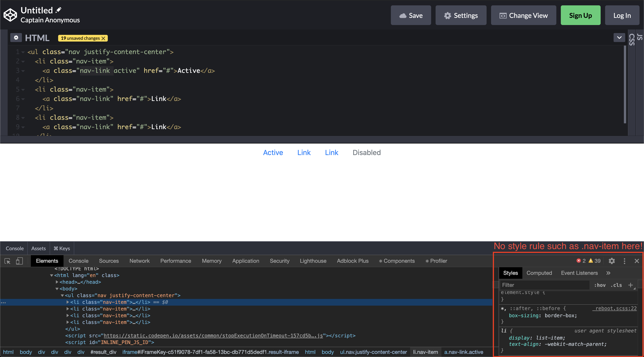Click the second Link in preview
644x357 pixels.
click(331, 152)
